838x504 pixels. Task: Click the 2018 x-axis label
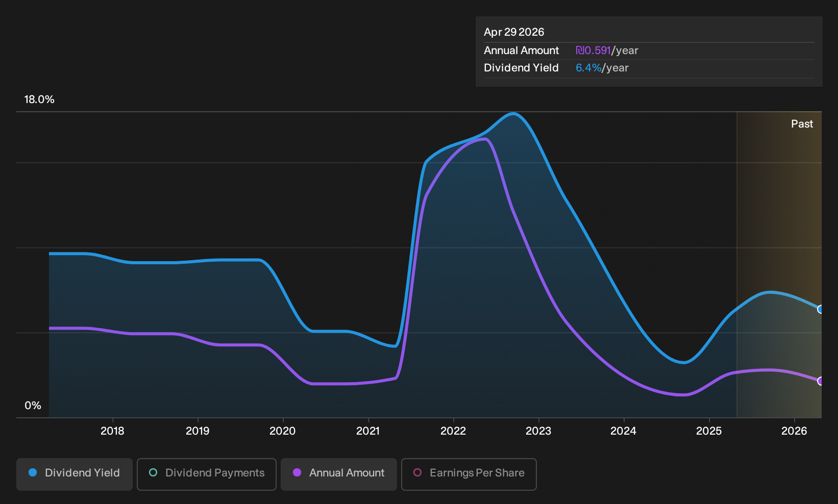[x=112, y=431]
